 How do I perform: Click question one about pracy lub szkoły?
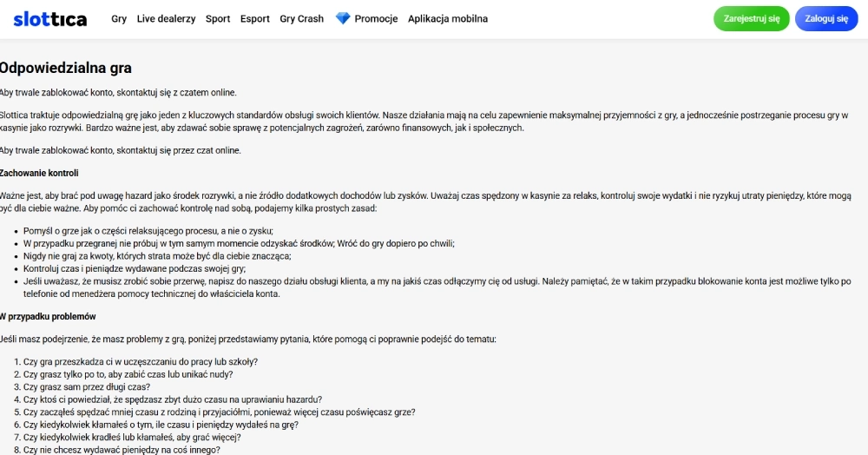(140, 362)
